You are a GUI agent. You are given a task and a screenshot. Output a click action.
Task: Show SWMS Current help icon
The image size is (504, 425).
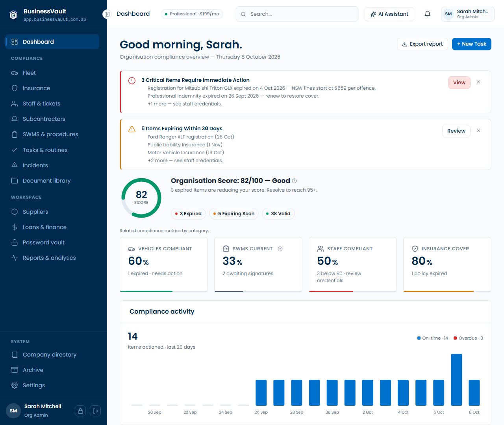[280, 249]
